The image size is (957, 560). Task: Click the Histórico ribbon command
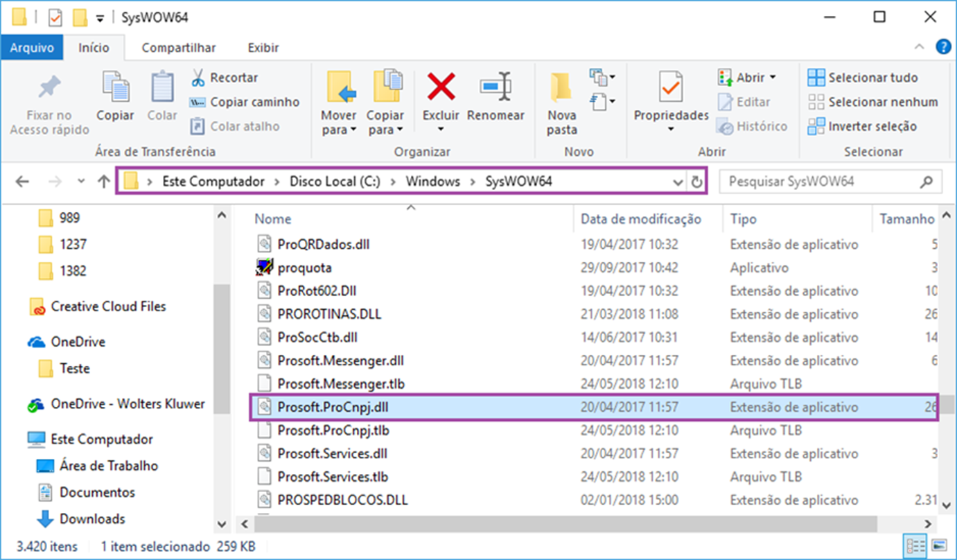[x=752, y=126]
